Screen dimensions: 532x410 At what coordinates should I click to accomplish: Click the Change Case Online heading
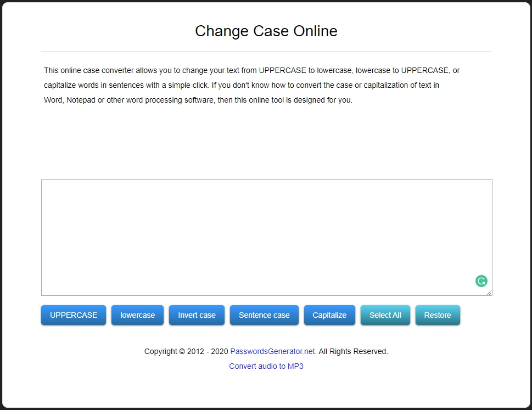[x=266, y=31]
